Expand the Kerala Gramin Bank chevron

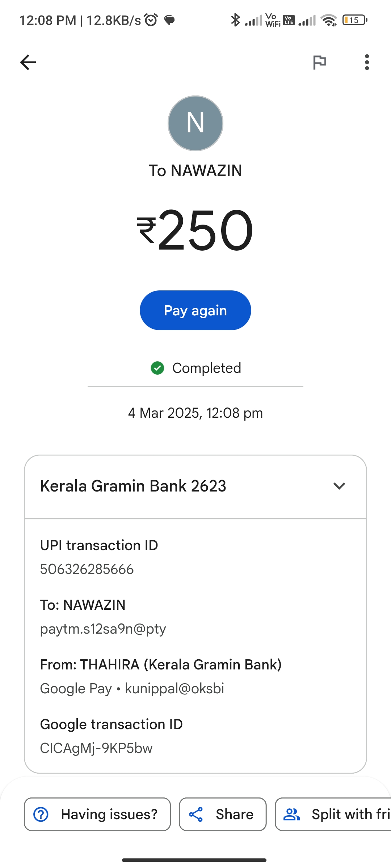pos(339,486)
